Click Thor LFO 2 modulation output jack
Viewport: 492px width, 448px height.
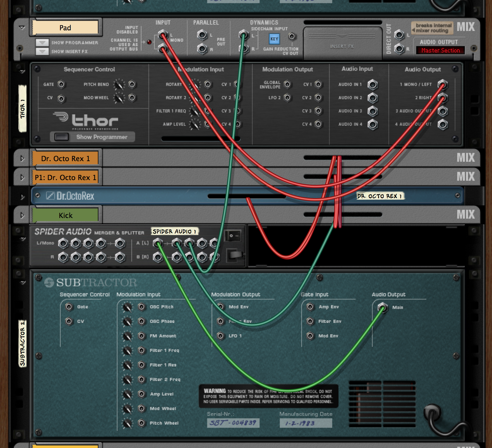287,98
